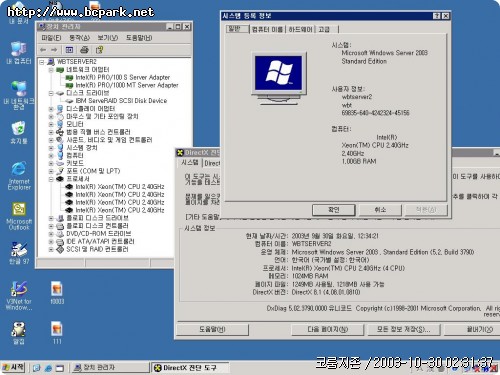Image resolution: width=500 pixels, height=375 pixels.
Task: Open the 보기(V) menu in Device Manager
Action: (108, 38)
